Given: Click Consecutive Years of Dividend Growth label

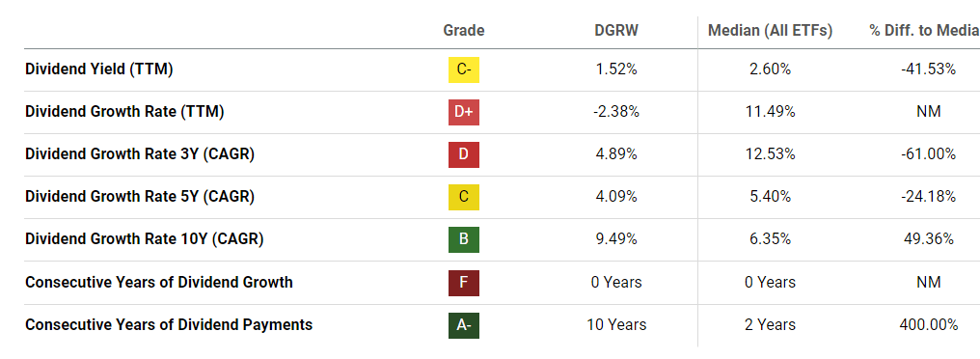Looking at the screenshot, I should (159, 282).
